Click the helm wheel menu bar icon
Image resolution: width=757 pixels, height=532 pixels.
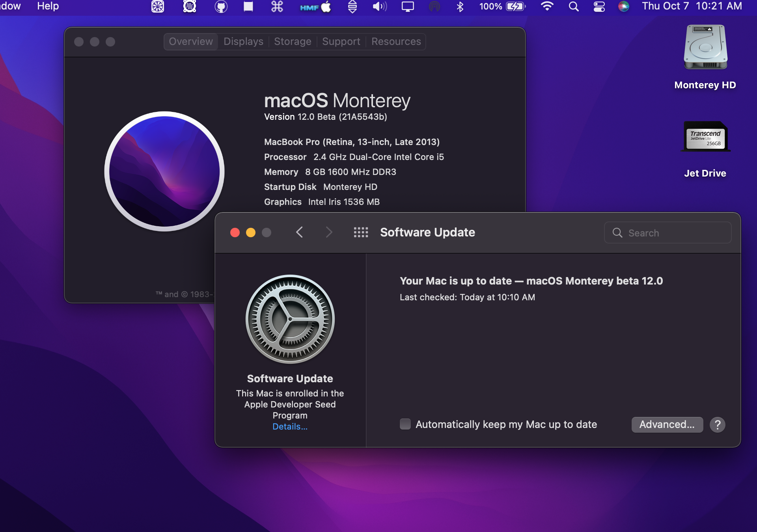pos(158,6)
